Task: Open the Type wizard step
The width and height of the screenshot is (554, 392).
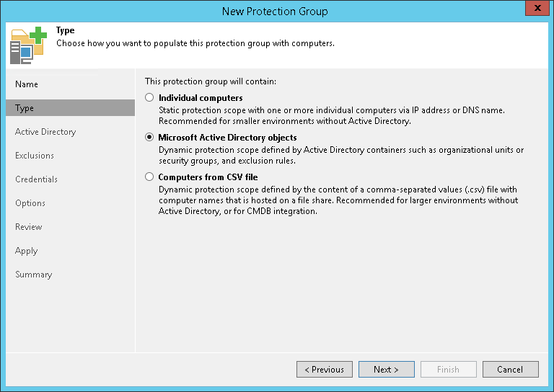Action: click(25, 108)
